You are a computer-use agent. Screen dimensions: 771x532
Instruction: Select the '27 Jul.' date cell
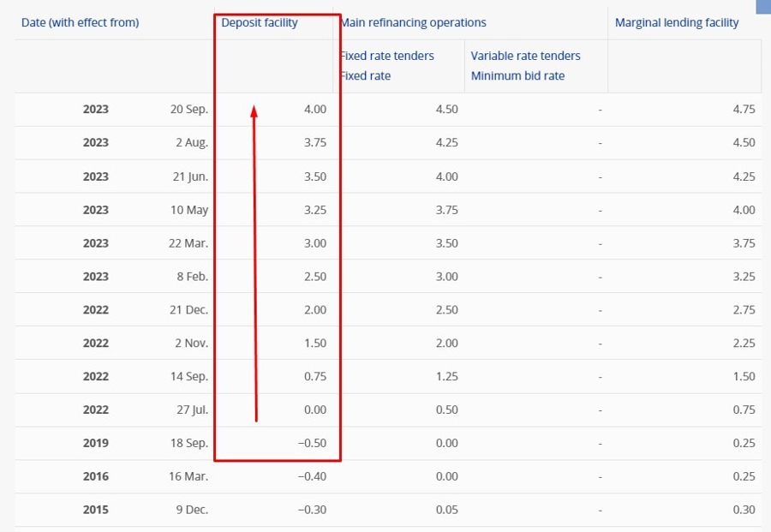[x=192, y=410]
